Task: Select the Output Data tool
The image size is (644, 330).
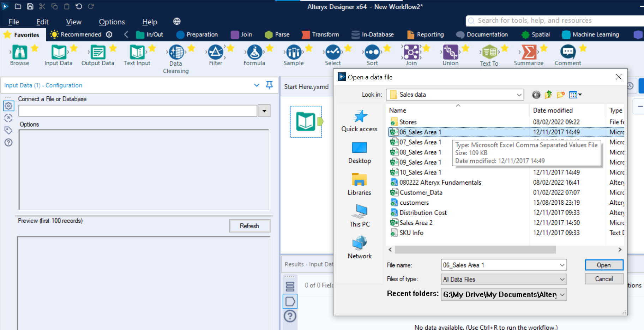Action: (98, 52)
